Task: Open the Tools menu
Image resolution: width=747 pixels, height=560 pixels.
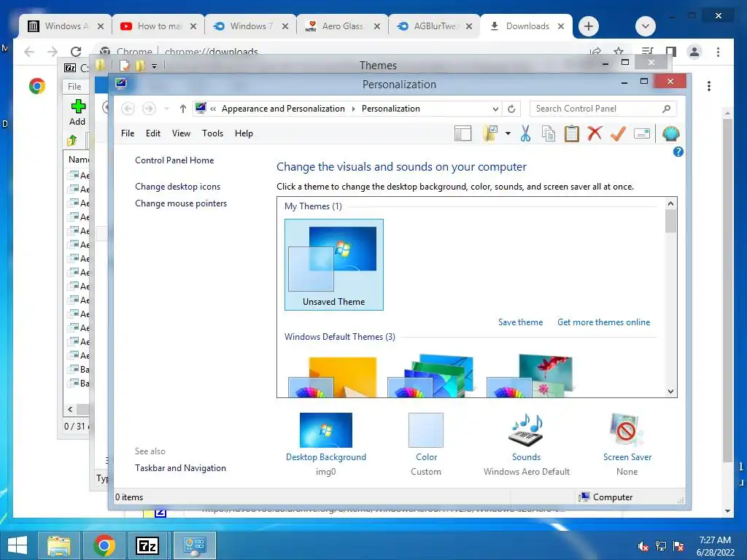Action: (x=212, y=134)
